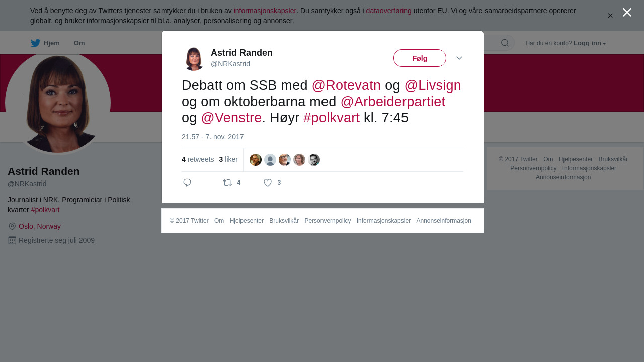Viewport: 644px width, 362px height.
Task: Open Bruksvilkår in modal footer
Action: click(x=284, y=221)
